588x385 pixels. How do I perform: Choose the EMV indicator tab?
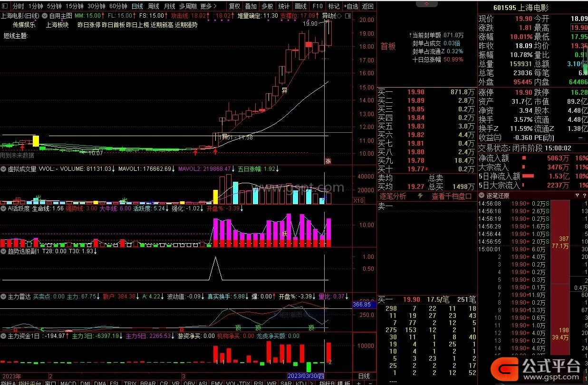pyautogui.click(x=216, y=382)
